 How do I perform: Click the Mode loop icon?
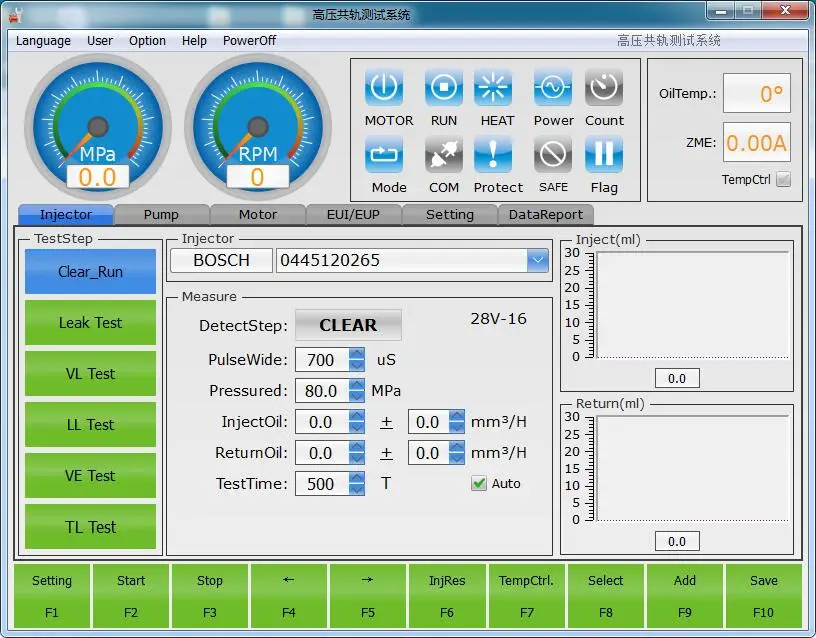(x=384, y=154)
